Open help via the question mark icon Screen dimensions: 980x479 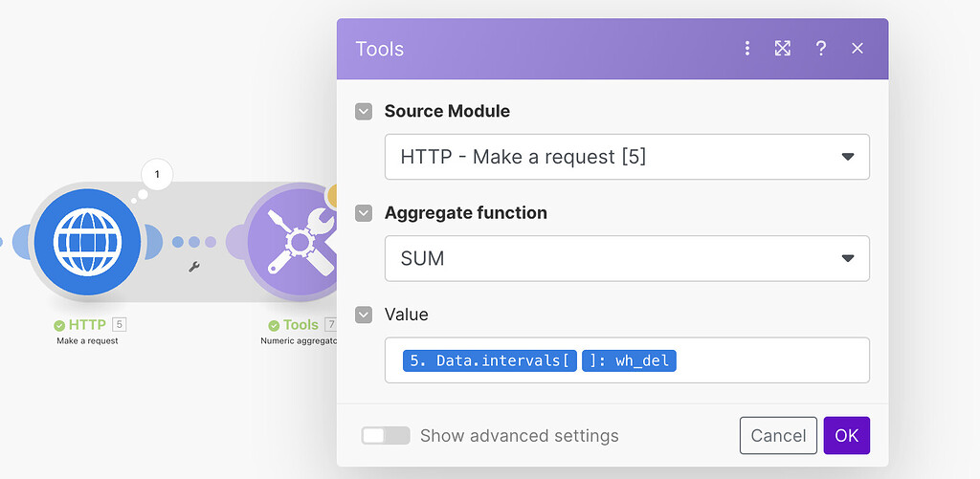820,49
